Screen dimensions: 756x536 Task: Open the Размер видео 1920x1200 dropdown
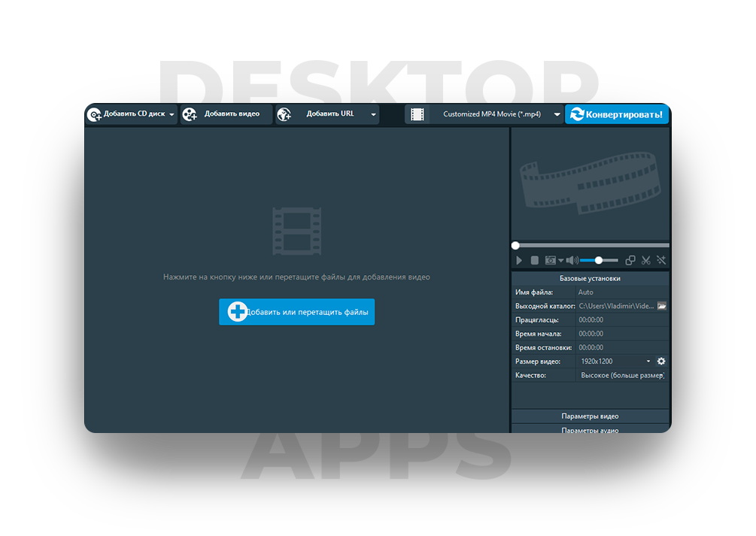(648, 362)
